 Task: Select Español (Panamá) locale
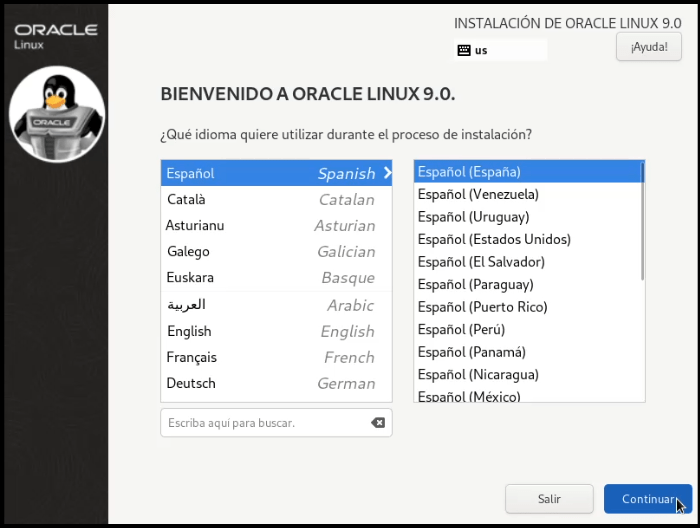471,352
